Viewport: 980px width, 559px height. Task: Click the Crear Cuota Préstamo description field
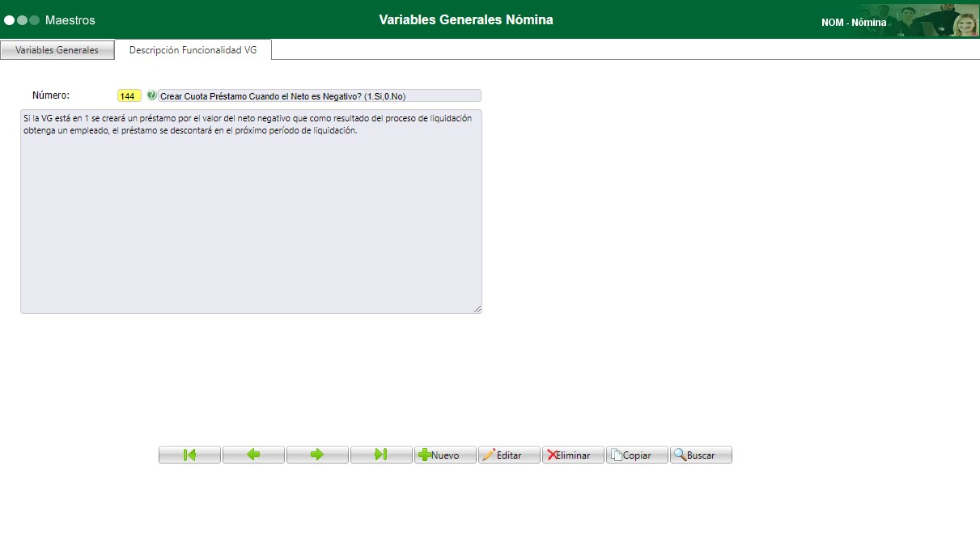pos(320,95)
